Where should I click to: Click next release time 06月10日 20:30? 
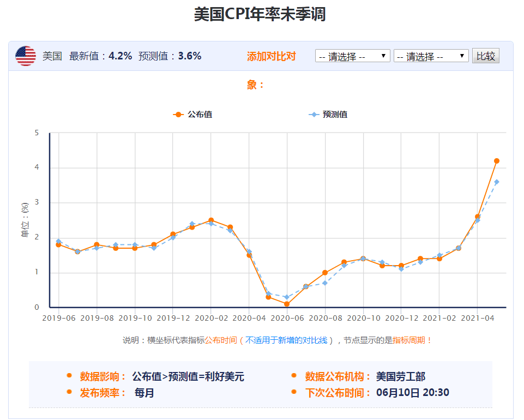tap(413, 393)
